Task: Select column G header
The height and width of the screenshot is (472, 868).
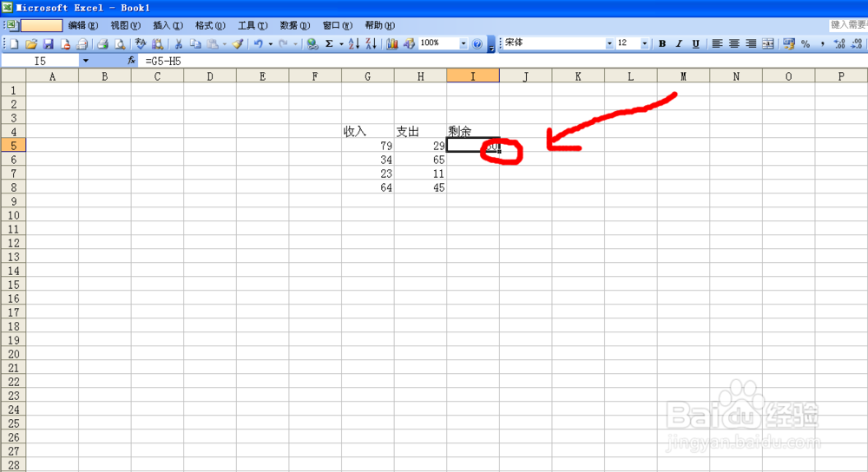Action: [x=367, y=76]
